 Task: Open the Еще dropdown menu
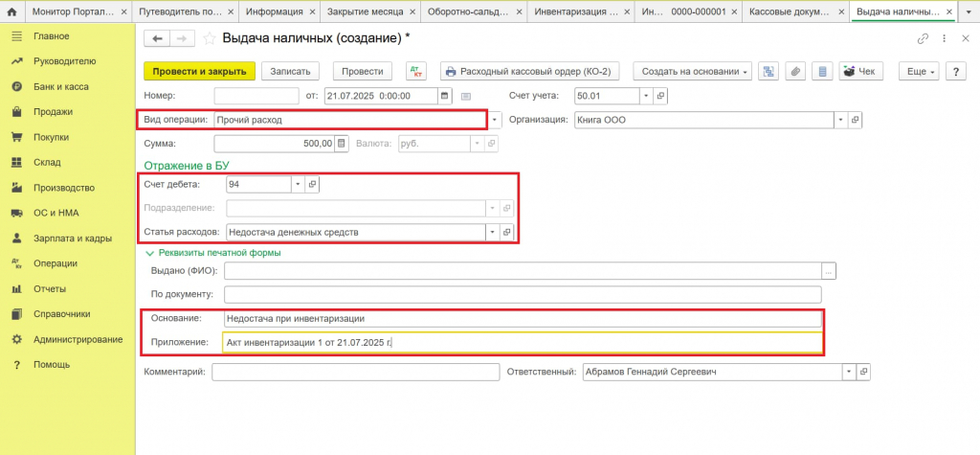(919, 71)
